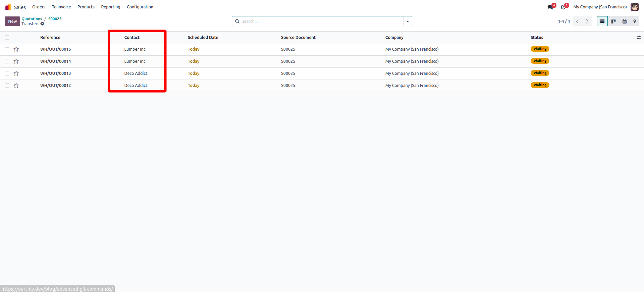The image size is (644, 292).
Task: Click Waiting status badge for WH/OUT/00012
Action: [x=540, y=85]
